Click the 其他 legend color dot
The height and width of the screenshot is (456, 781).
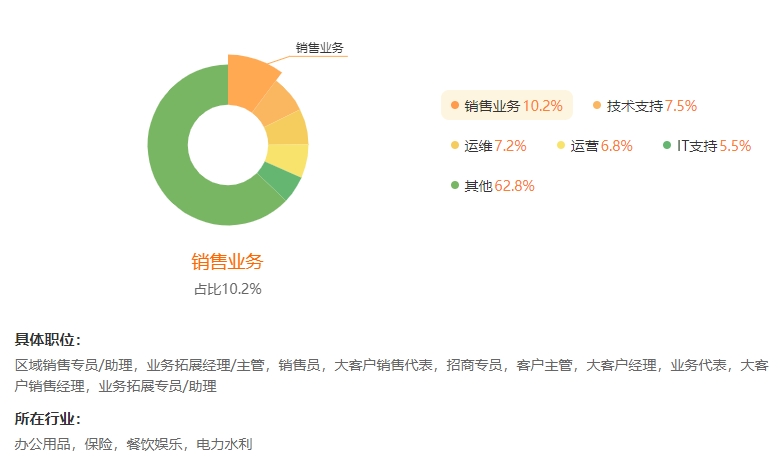(455, 185)
